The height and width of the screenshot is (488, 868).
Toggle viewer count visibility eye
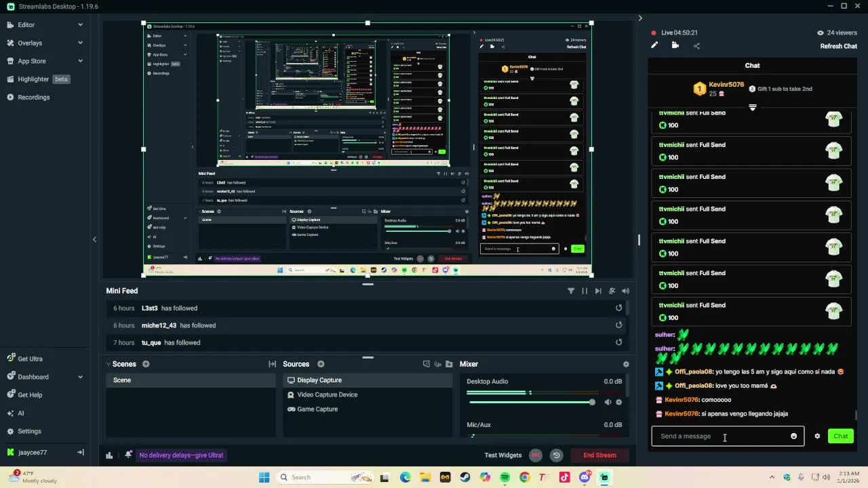[x=821, y=33]
